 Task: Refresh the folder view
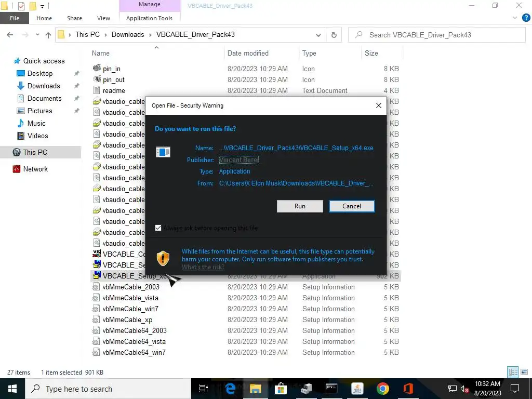[334, 35]
